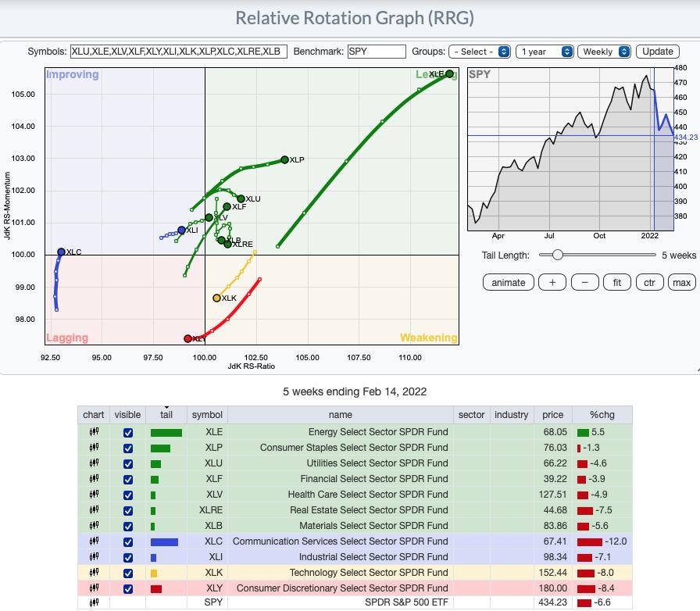Click the Tail Length slider handle
The image size is (700, 611).
pyautogui.click(x=557, y=255)
